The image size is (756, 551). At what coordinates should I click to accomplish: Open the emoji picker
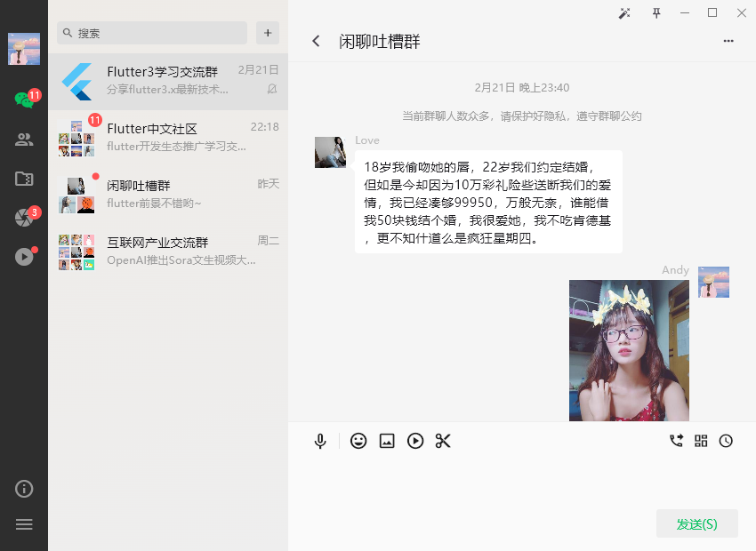point(358,441)
